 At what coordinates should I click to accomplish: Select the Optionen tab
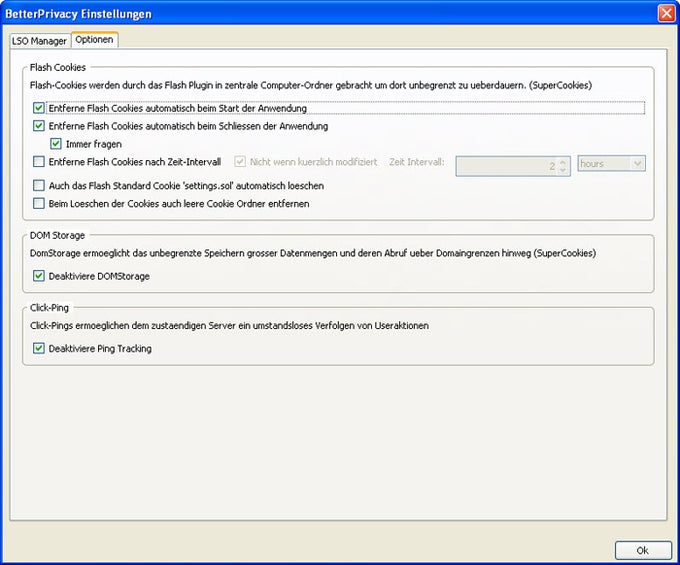(x=94, y=39)
